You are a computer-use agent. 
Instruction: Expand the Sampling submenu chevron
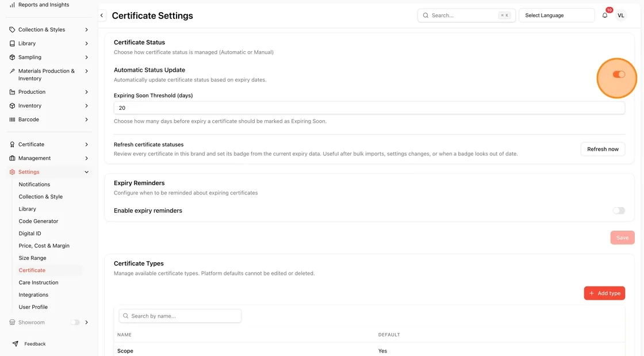pos(86,57)
